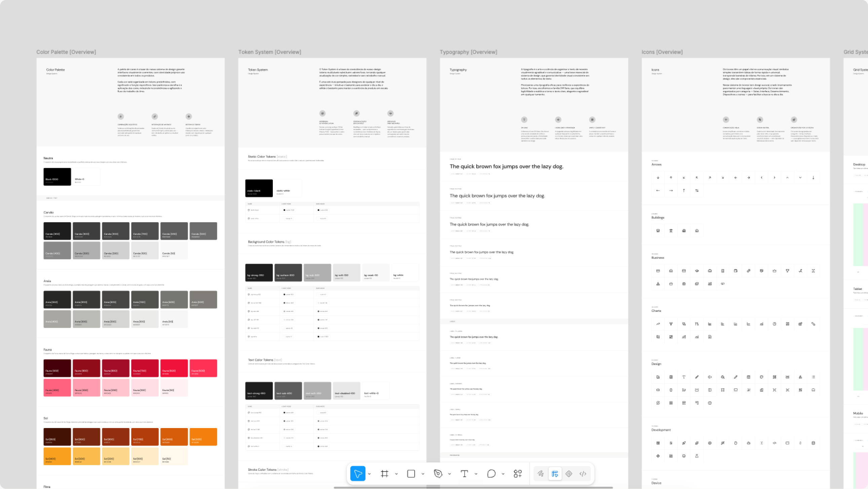This screenshot has width=868, height=489.
Task: Click the diamond-shaped mode icon in toolbar
Action: click(x=569, y=474)
